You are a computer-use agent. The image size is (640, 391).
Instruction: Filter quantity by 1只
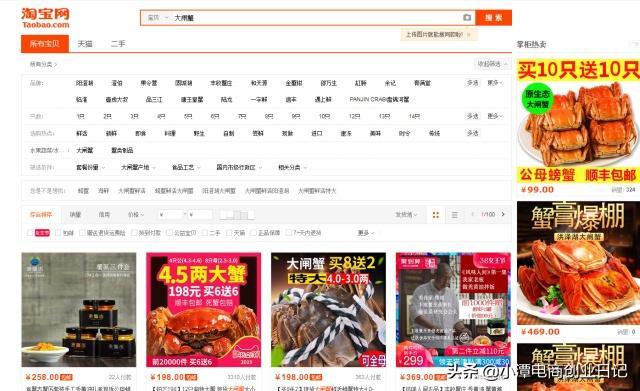tap(80, 116)
